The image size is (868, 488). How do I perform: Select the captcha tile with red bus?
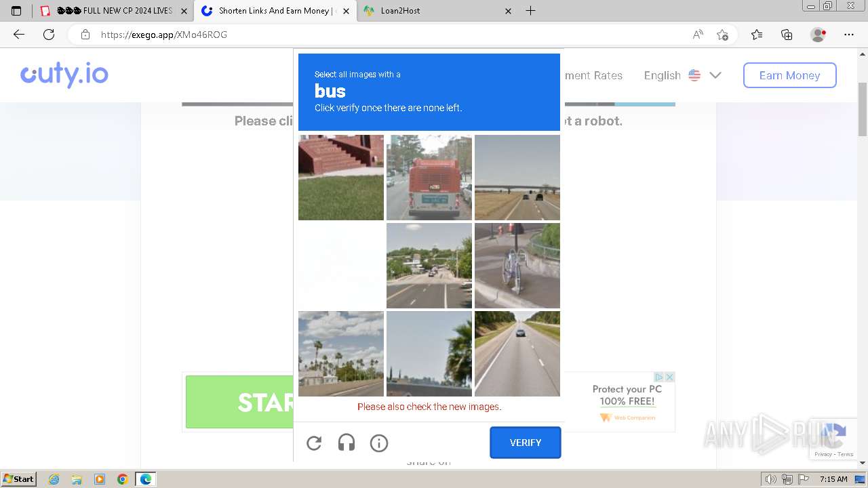point(429,178)
